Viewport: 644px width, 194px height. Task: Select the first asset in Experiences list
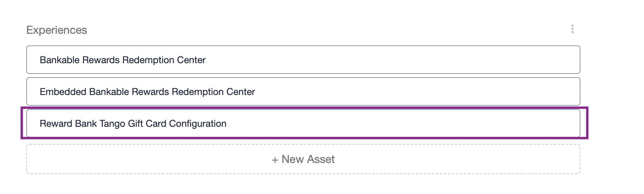pos(303,60)
